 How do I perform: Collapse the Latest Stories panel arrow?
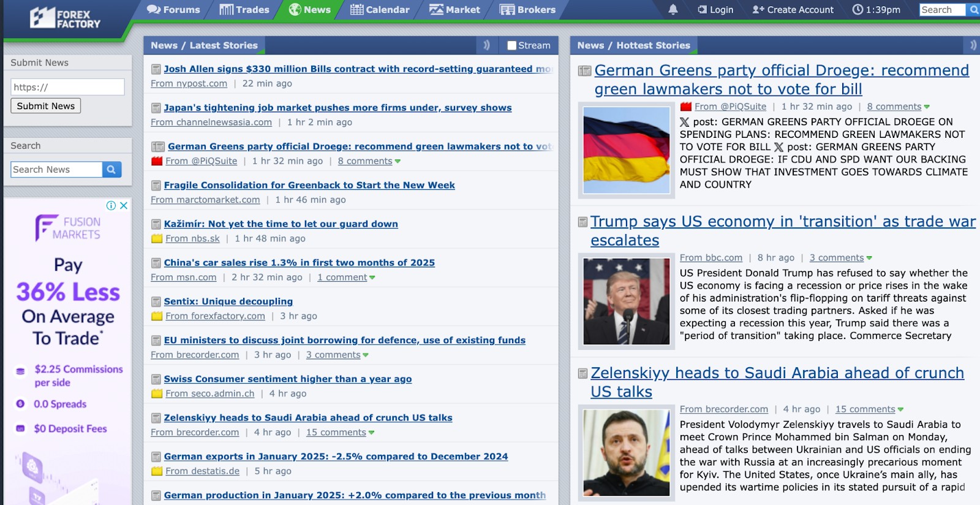click(x=486, y=45)
